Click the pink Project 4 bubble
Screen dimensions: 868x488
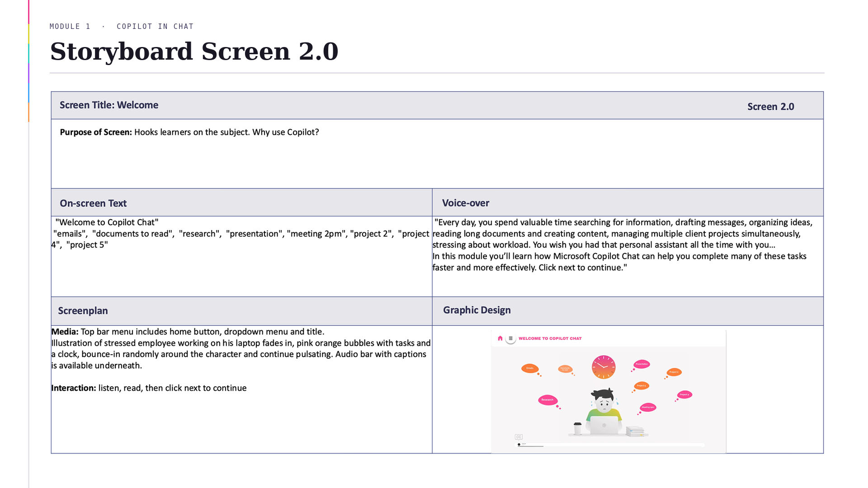pos(684,395)
